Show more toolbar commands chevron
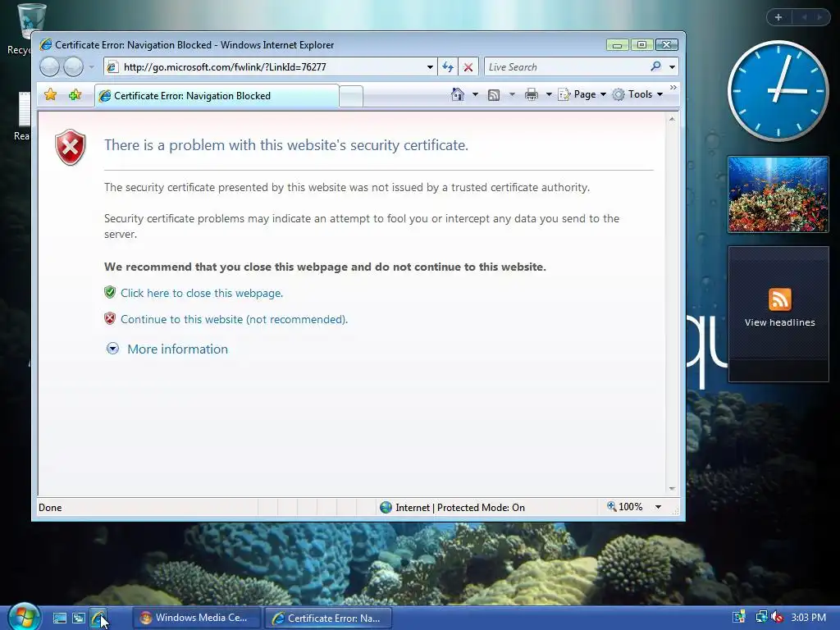This screenshot has height=630, width=840. point(673,87)
